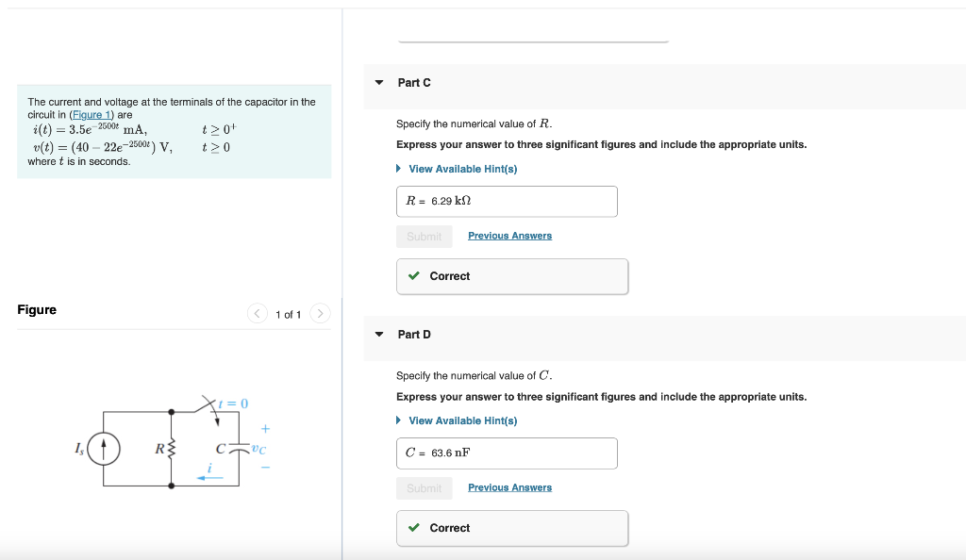The height and width of the screenshot is (560, 966).
Task: Click the hint disclosure triangle in Part D
Action: [x=397, y=420]
